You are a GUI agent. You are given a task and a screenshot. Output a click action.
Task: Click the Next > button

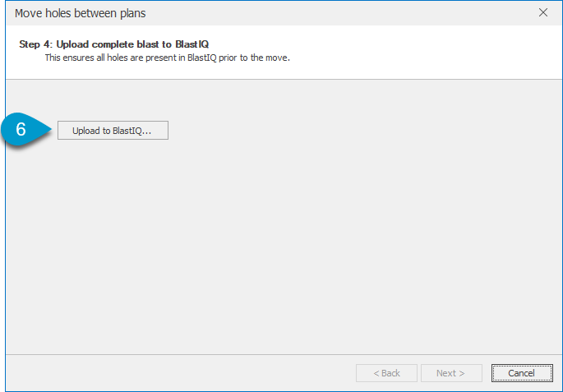pyautogui.click(x=450, y=373)
